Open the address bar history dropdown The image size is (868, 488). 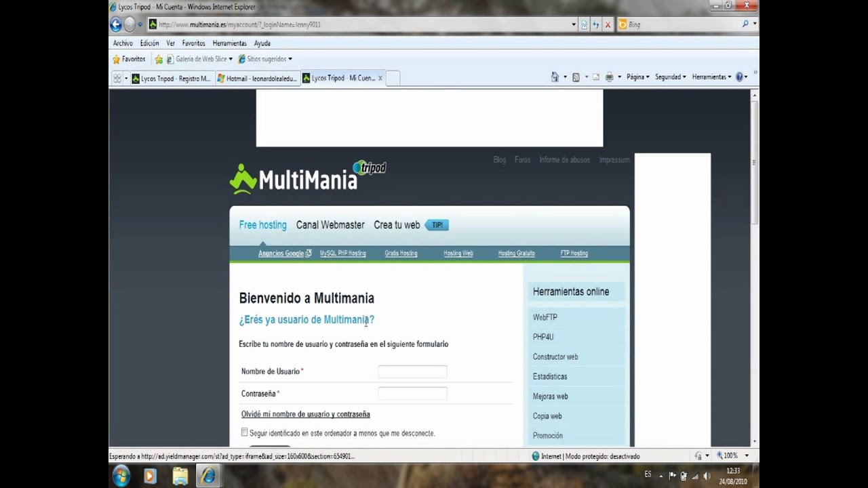(x=574, y=24)
